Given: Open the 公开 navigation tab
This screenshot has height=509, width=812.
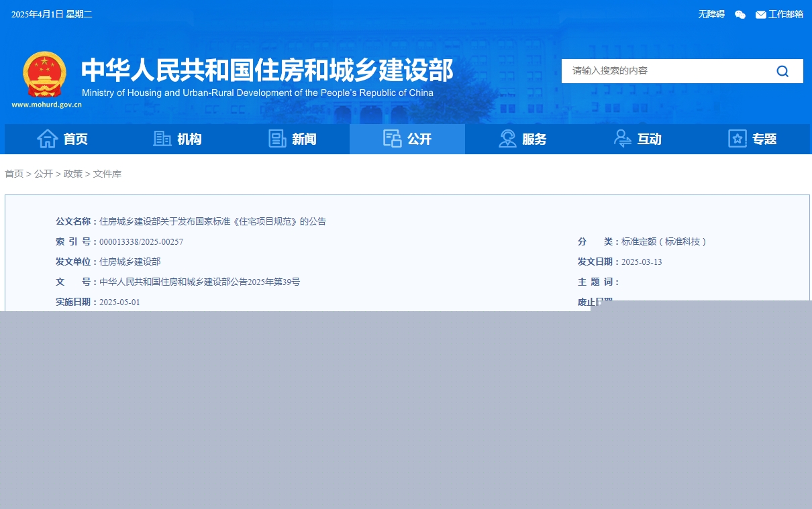Looking at the screenshot, I should pyautogui.click(x=407, y=139).
